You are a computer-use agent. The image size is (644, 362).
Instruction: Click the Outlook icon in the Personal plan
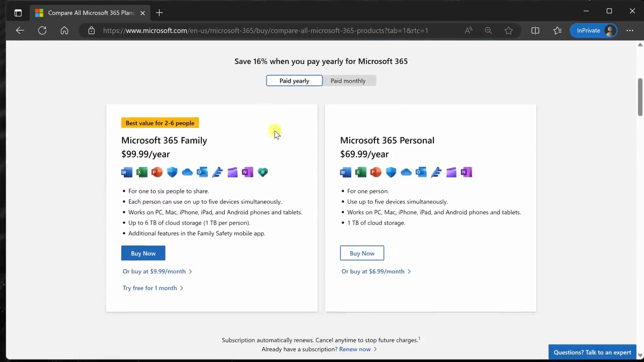click(421, 172)
